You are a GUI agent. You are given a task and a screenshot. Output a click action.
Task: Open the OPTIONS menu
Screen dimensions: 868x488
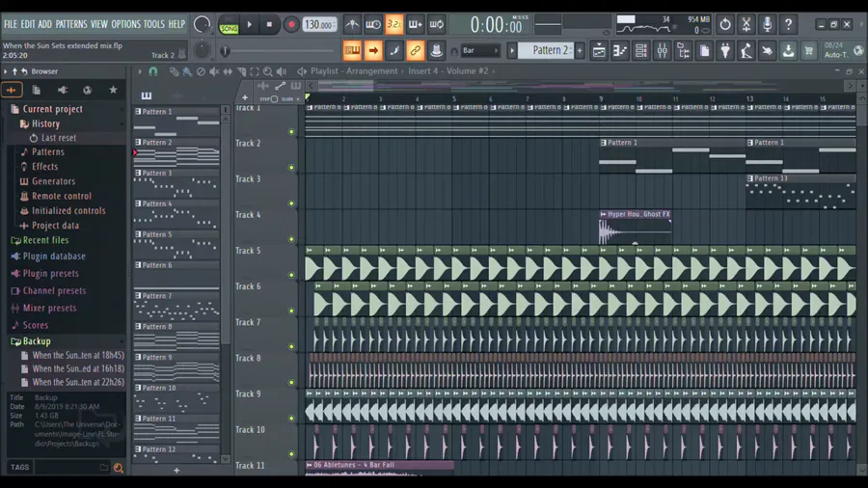click(x=125, y=24)
